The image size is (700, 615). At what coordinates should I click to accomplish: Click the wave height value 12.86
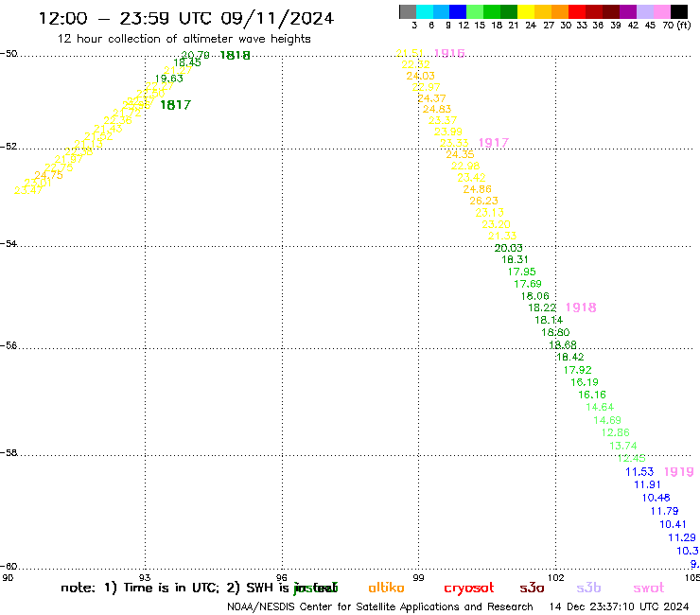pyautogui.click(x=615, y=432)
